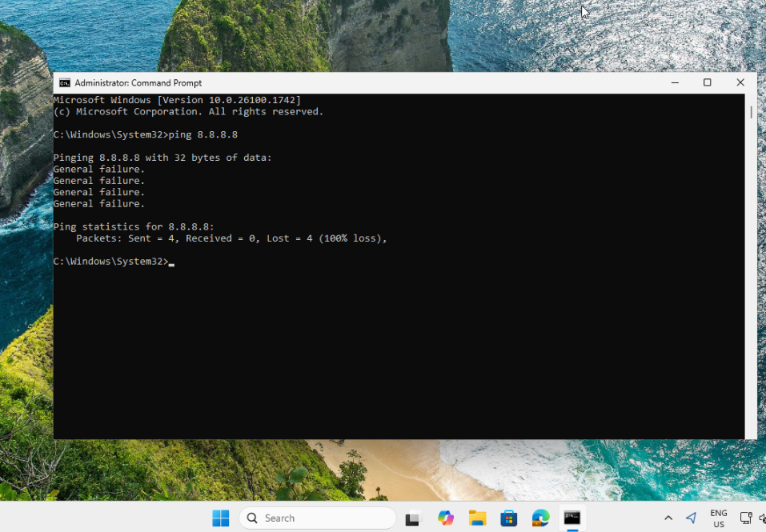
Task: Click the taskbar Search box
Action: (318, 518)
